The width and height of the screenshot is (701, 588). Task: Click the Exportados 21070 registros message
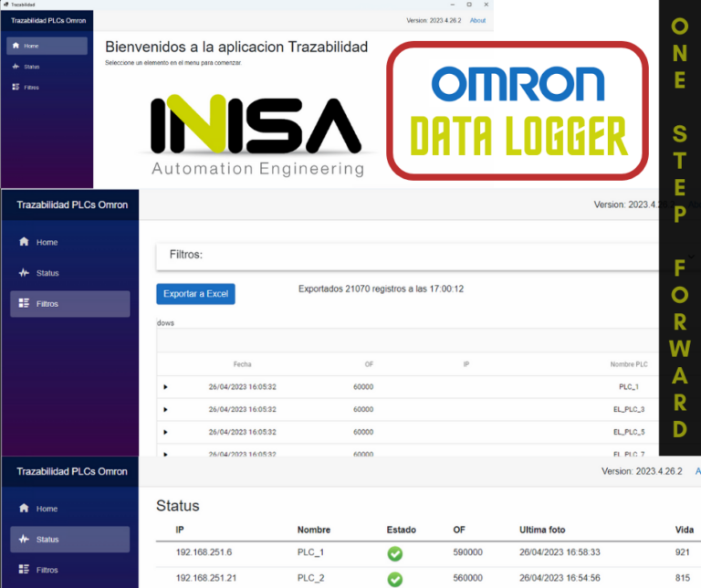(x=381, y=289)
